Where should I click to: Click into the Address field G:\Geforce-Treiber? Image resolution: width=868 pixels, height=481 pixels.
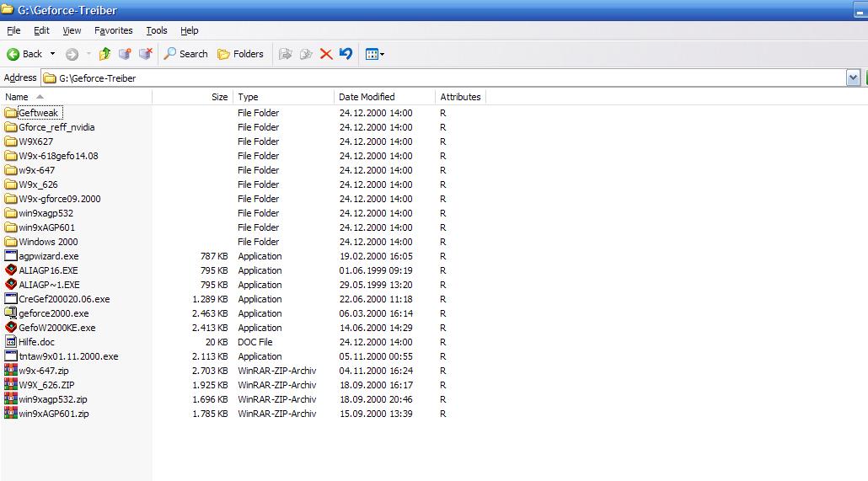coord(443,78)
